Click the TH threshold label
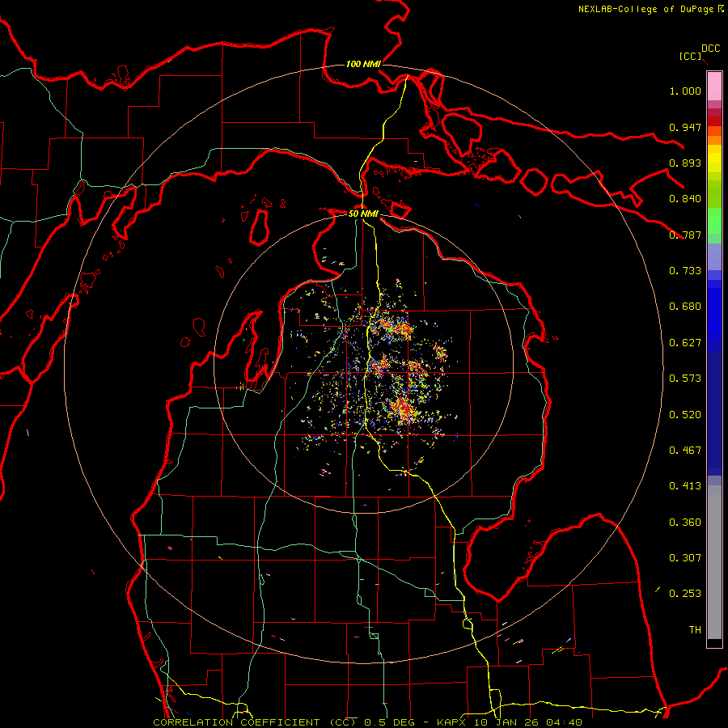The width and height of the screenshot is (728, 728). [x=695, y=630]
